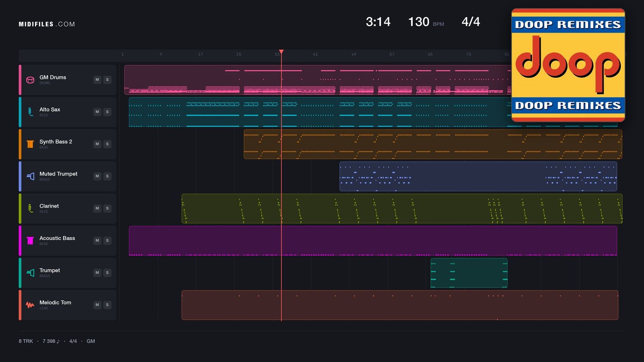Select the purple Acoustic Bass clip

point(373,241)
